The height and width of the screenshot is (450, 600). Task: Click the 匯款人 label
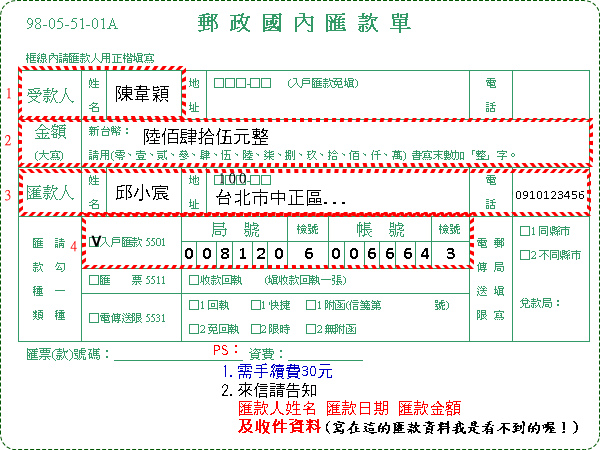[x=50, y=192]
